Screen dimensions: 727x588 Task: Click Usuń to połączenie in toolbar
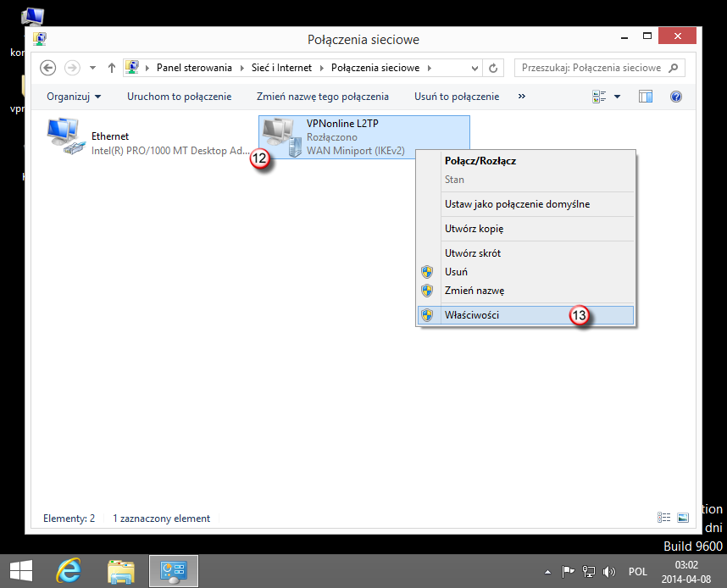tap(457, 97)
